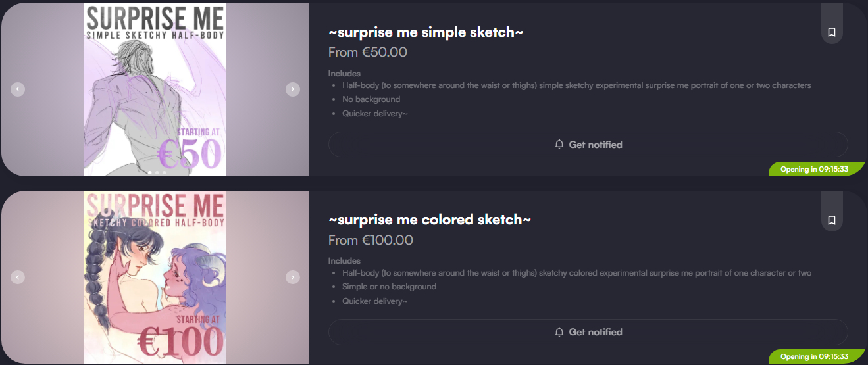The image size is (868, 365).
Task: Go to previous image on simple sketch carousel
Action: pos(18,89)
